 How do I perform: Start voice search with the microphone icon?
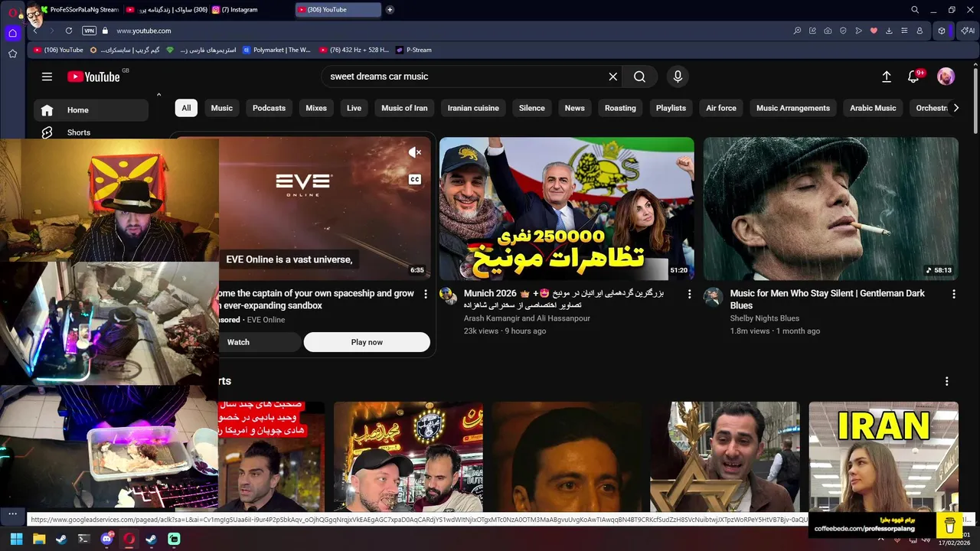click(x=678, y=77)
